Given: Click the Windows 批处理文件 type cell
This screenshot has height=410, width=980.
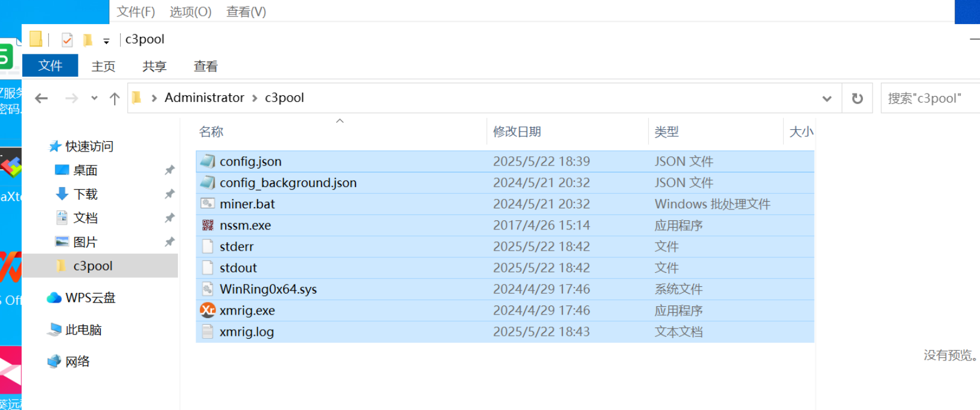Looking at the screenshot, I should [713, 203].
